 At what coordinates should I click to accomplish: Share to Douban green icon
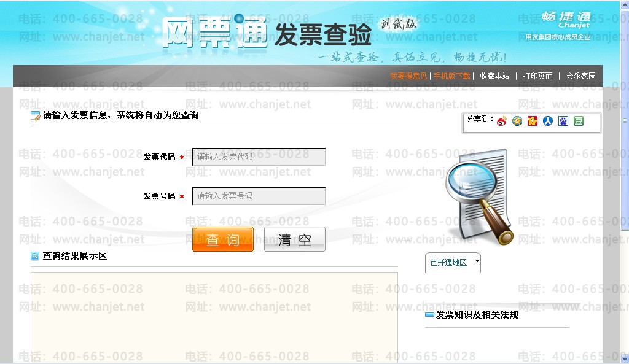(x=579, y=121)
